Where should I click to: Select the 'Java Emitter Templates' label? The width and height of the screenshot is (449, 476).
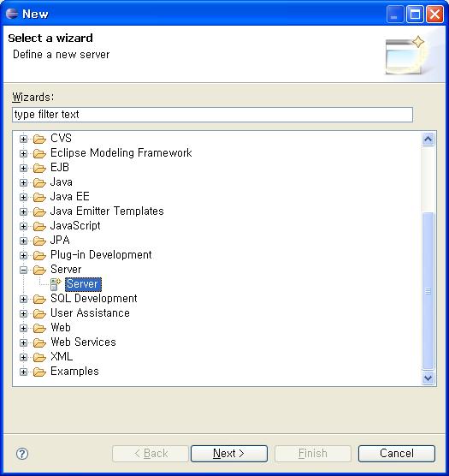pos(107,211)
